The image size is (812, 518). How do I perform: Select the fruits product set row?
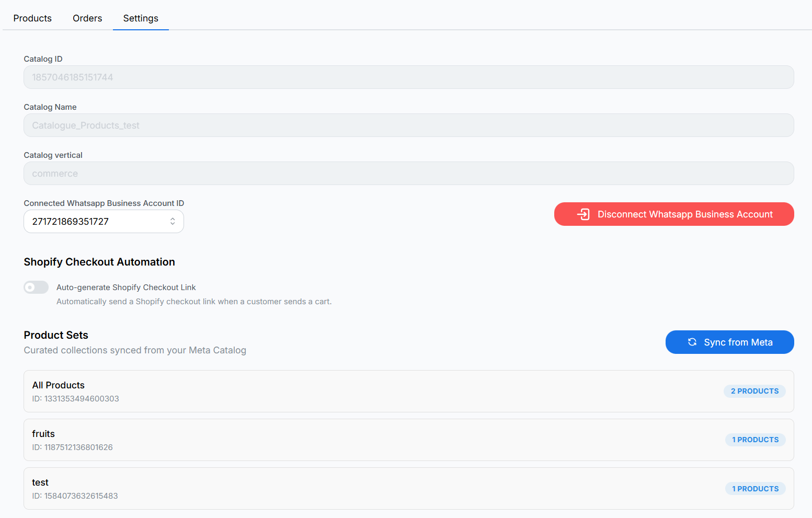(366, 440)
